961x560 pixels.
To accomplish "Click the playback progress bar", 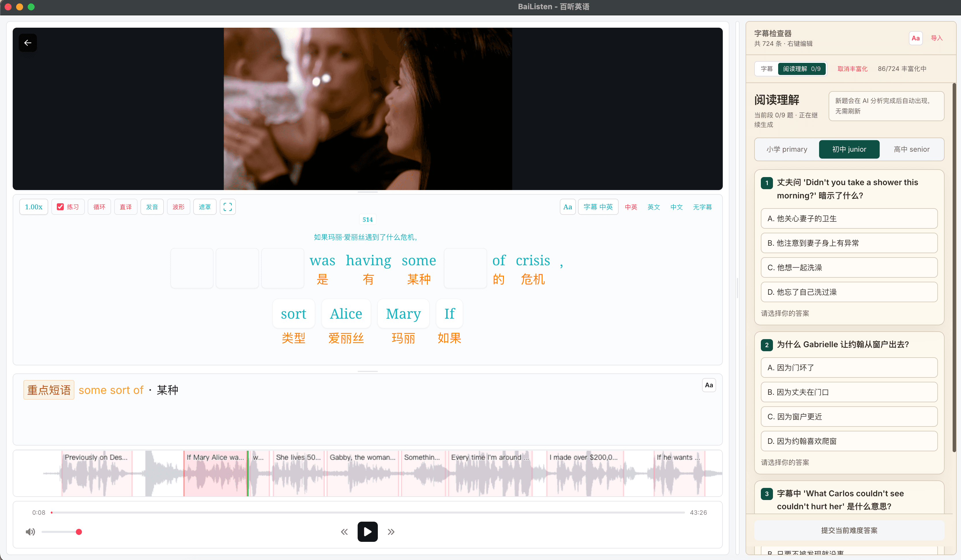I will pyautogui.click(x=368, y=513).
